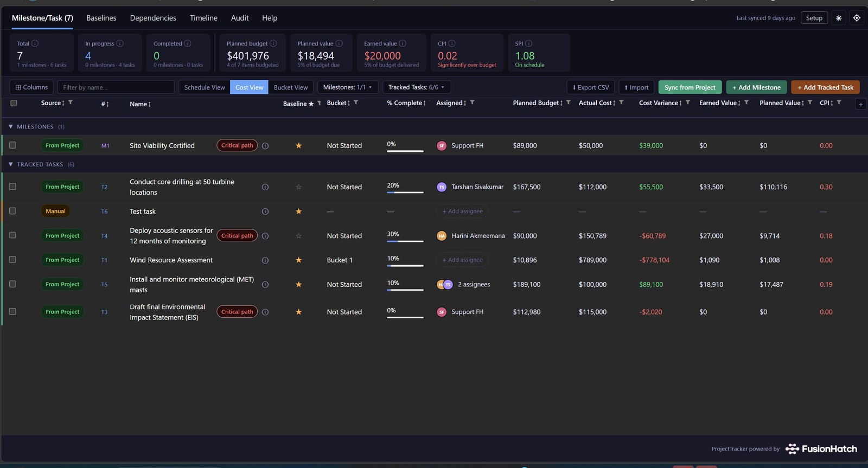Switch to Schedule View
The height and width of the screenshot is (468, 868).
205,87
